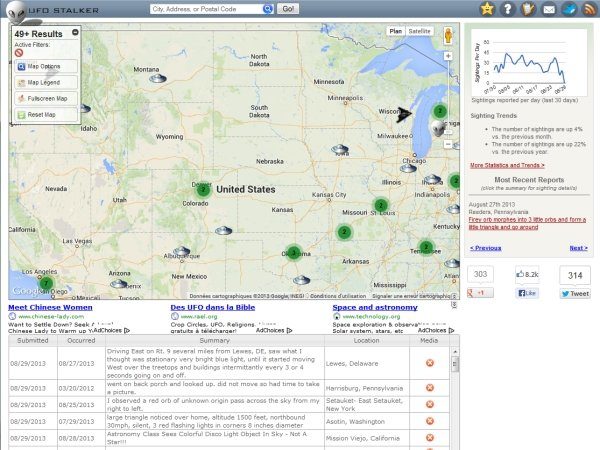The image size is (600, 450).
Task: Switch to Fullscreen Map
Action: tap(46, 98)
